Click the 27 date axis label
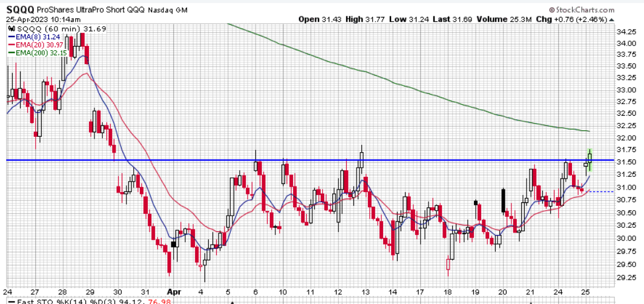 tap(35, 292)
